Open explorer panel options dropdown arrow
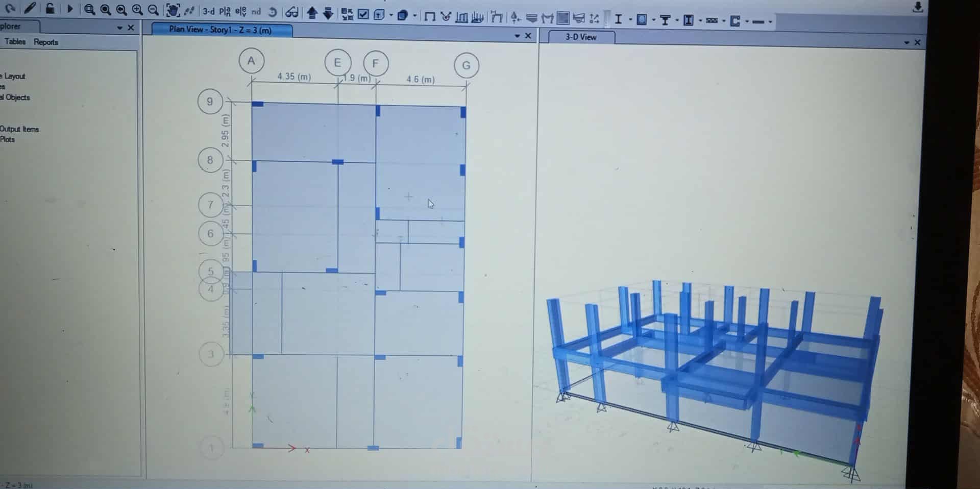 pyautogui.click(x=120, y=28)
